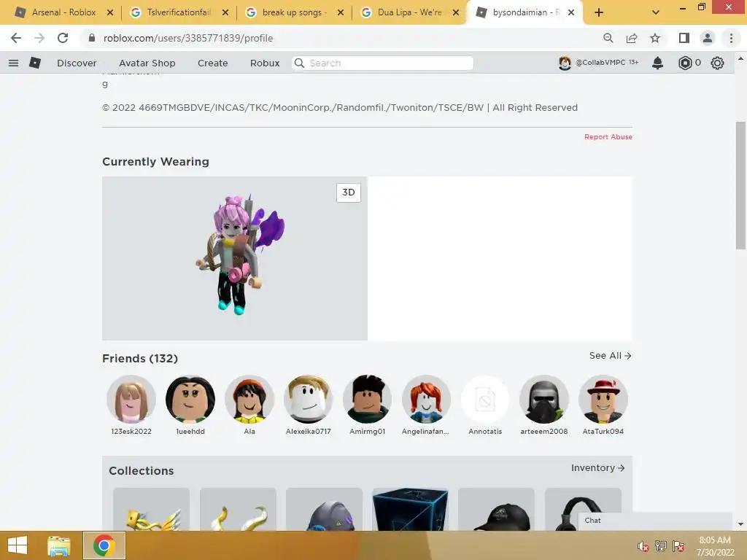Click the CollabVMPC avatar headshot
Image resolution: width=747 pixels, height=560 pixels.
click(565, 63)
